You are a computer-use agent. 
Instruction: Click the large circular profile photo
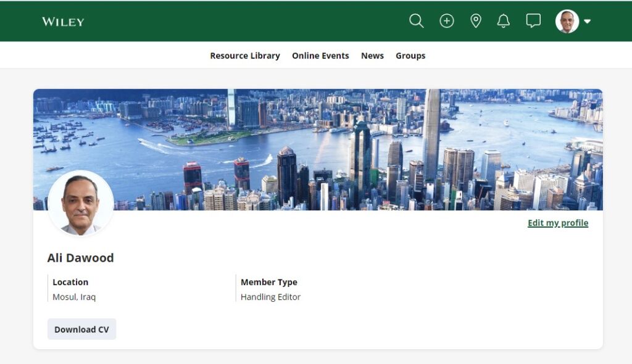tap(80, 203)
